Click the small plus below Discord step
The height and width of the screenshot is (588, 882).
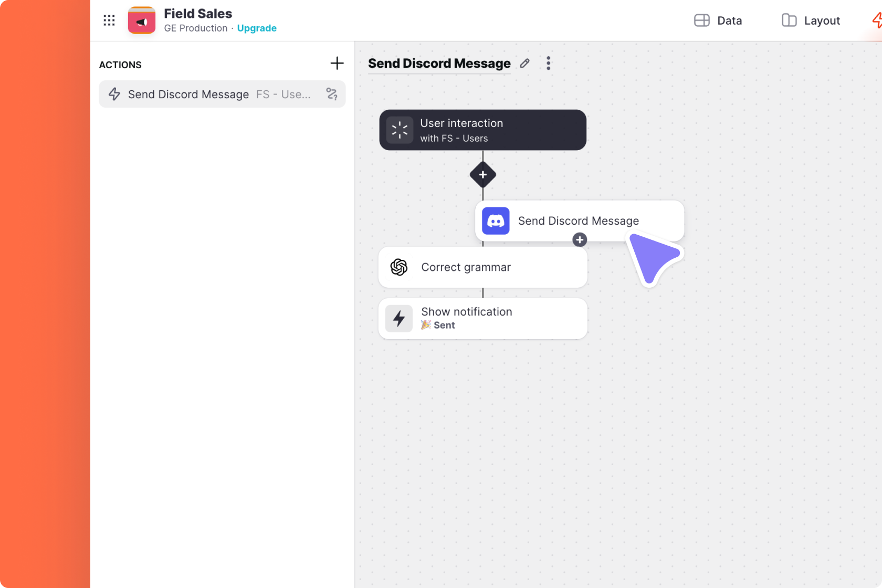580,240
